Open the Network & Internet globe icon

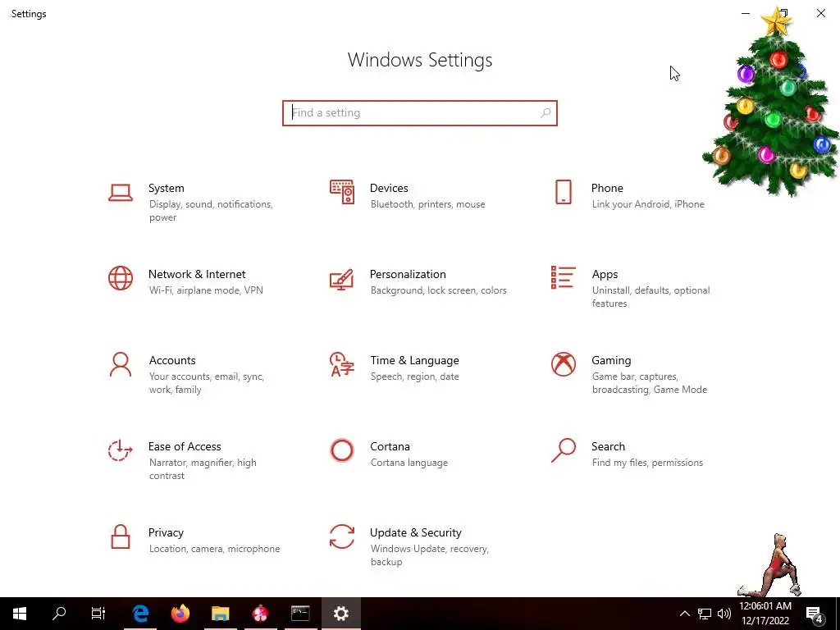(x=121, y=279)
